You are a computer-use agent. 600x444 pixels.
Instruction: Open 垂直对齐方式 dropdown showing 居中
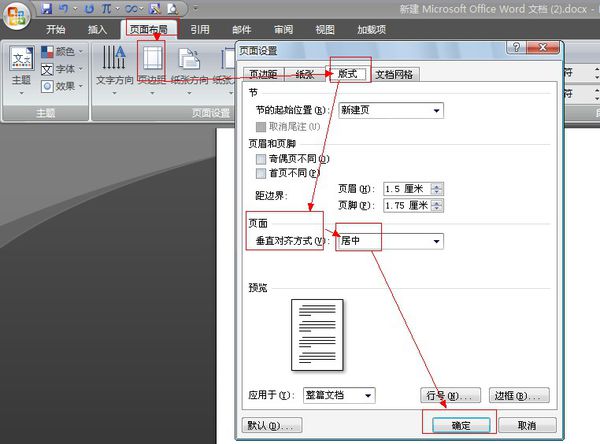click(x=390, y=241)
